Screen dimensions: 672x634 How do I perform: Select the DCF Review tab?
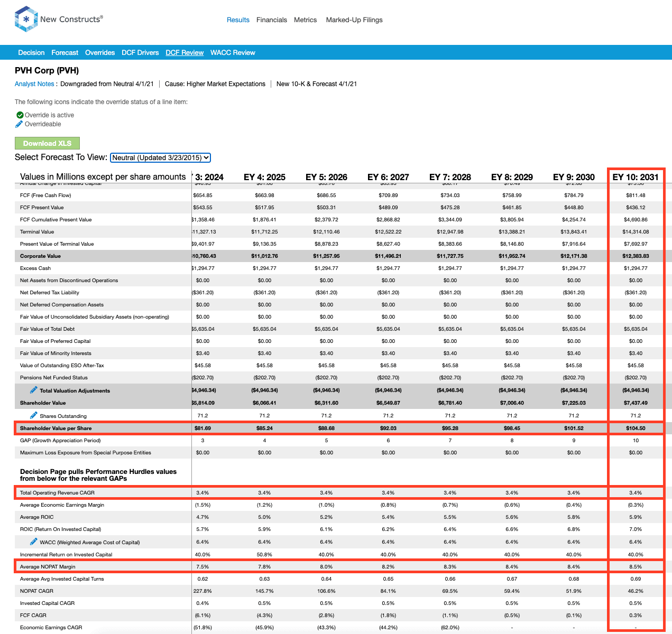tap(185, 53)
